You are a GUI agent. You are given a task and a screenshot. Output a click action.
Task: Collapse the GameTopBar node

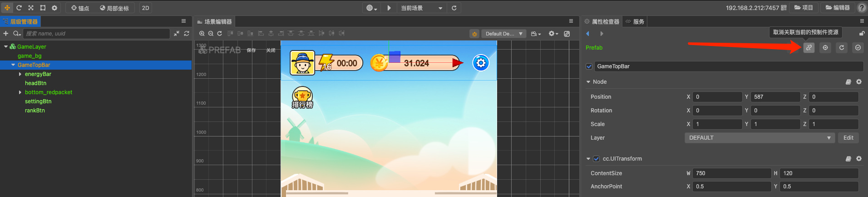[13, 65]
